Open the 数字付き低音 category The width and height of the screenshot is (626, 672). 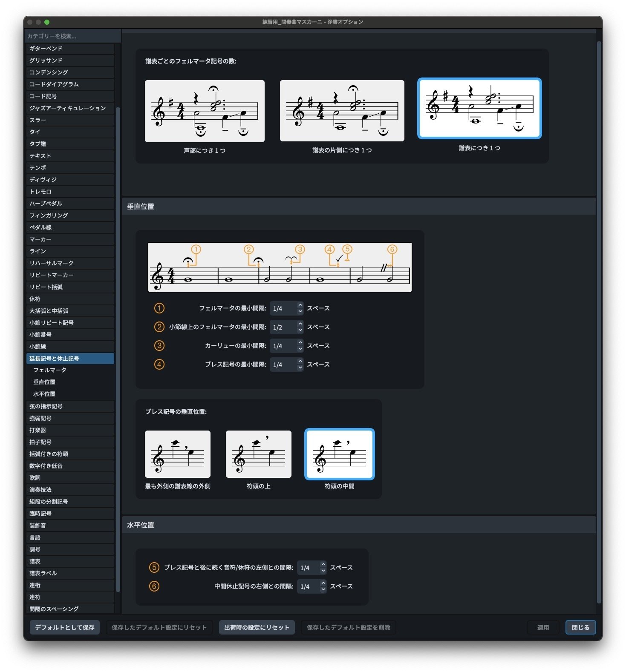(x=70, y=466)
